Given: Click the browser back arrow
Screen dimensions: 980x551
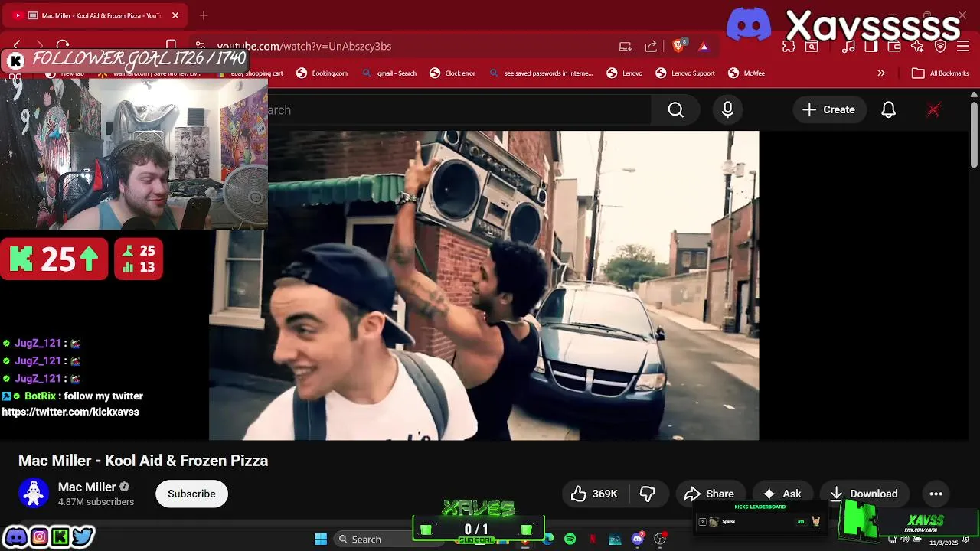Looking at the screenshot, I should (17, 46).
